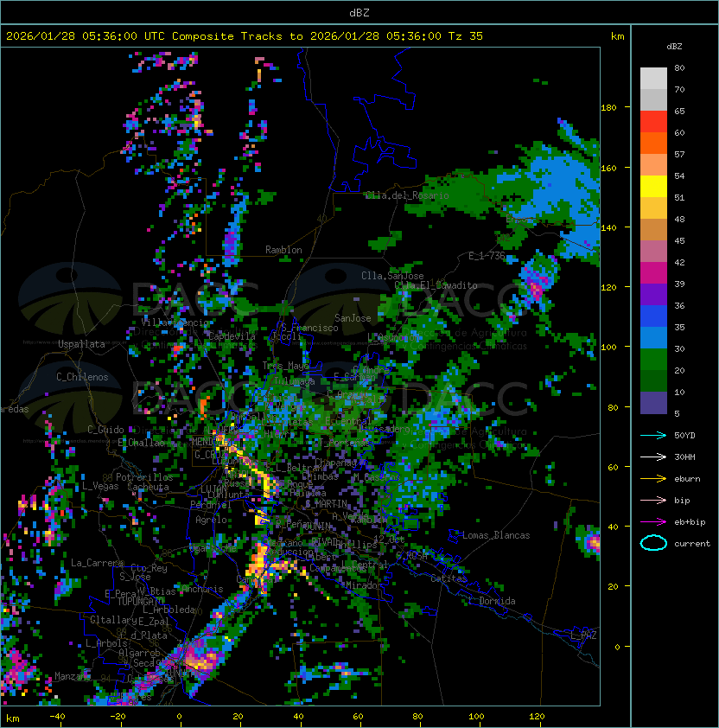Click the '65' value on the dBZ scale
The image size is (719, 728).
pyautogui.click(x=679, y=111)
